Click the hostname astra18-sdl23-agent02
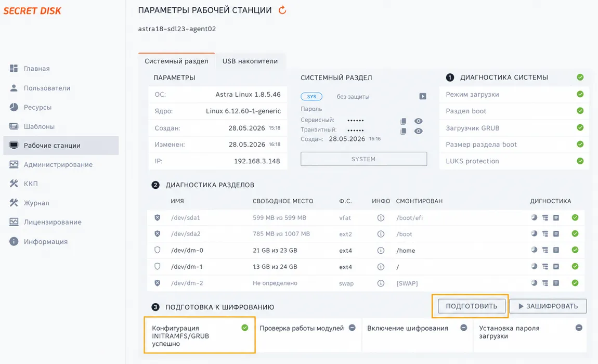Viewport: 598px width, 364px height. pyautogui.click(x=177, y=29)
